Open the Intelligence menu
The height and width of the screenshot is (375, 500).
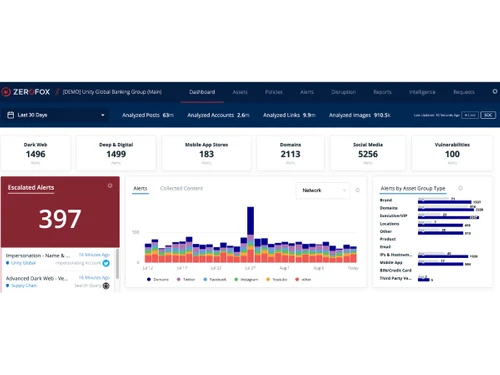point(422,92)
